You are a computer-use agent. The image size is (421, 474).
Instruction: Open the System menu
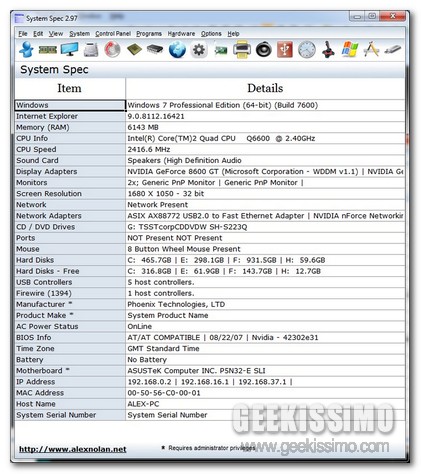click(79, 34)
